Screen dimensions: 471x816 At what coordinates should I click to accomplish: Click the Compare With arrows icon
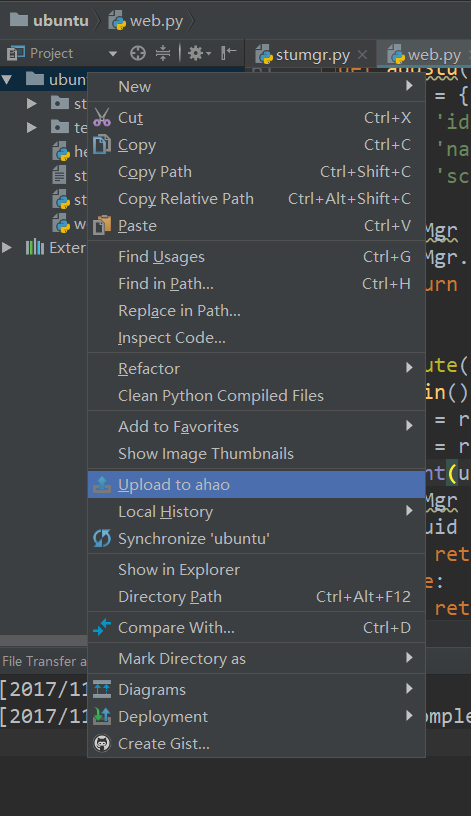coord(101,628)
